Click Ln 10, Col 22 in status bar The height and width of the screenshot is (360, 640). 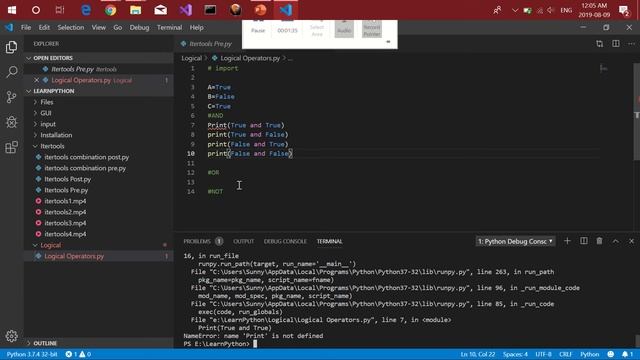click(478, 354)
